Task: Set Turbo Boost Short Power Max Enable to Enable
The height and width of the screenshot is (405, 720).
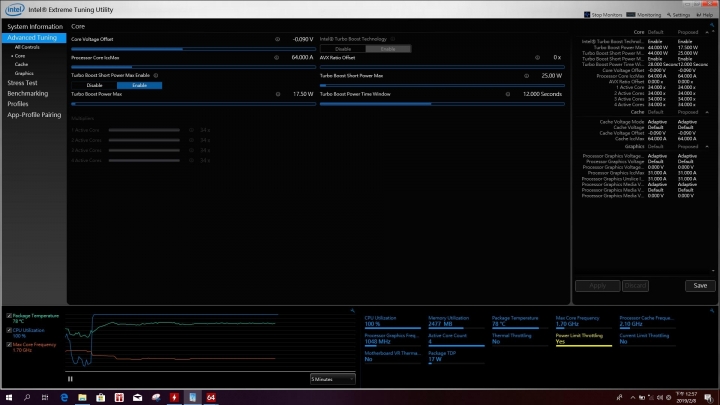Action: (139, 85)
